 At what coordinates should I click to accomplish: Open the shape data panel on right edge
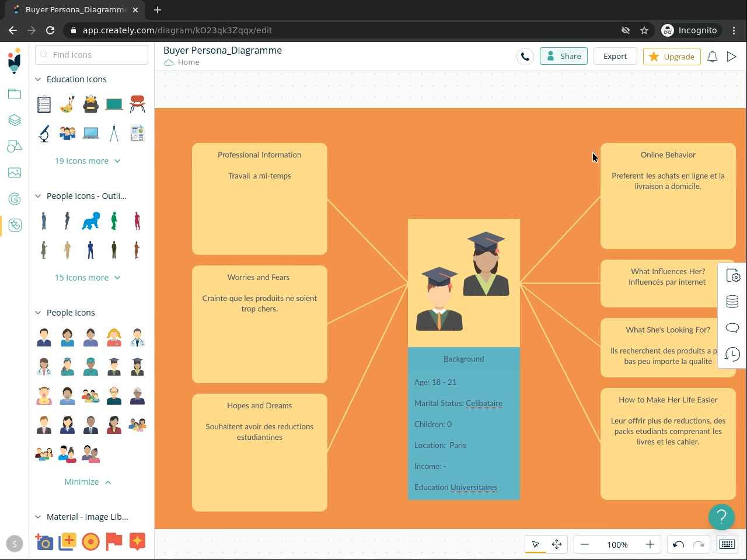[732, 302]
